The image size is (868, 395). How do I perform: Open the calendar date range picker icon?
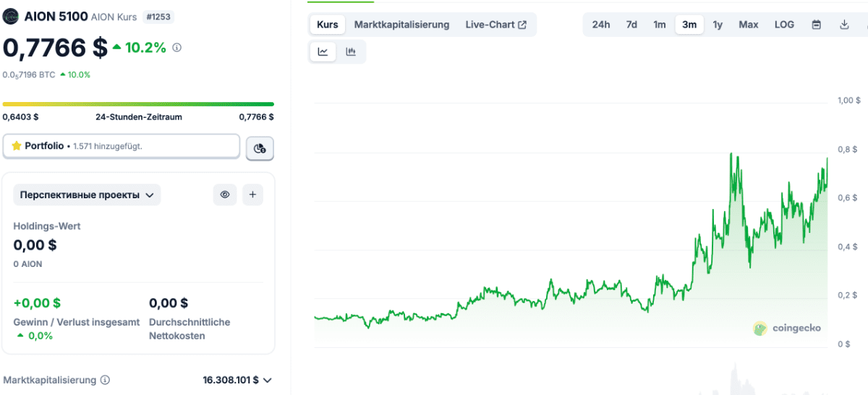point(817,25)
